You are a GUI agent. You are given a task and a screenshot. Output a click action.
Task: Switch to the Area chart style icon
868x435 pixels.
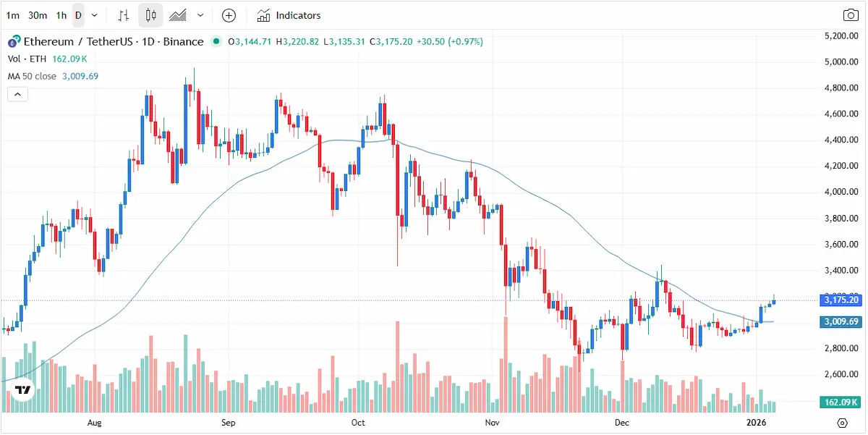[177, 15]
